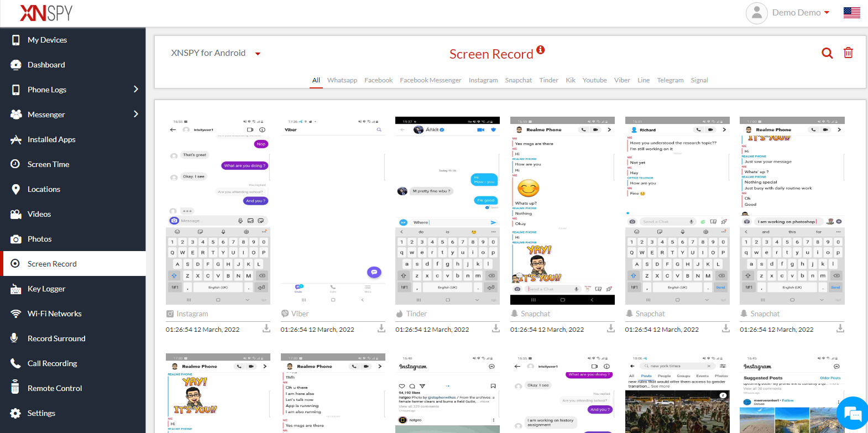The width and height of the screenshot is (868, 433).
Task: Switch to the Whatsapp tab
Action: (x=342, y=80)
